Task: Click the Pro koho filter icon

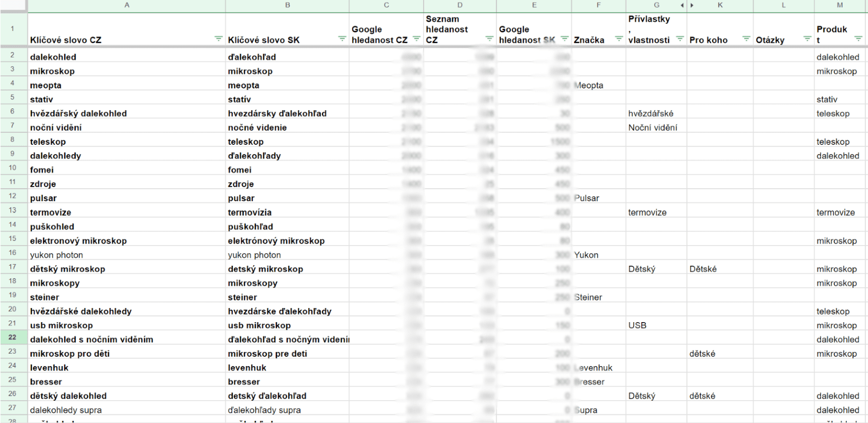Action: tap(746, 39)
